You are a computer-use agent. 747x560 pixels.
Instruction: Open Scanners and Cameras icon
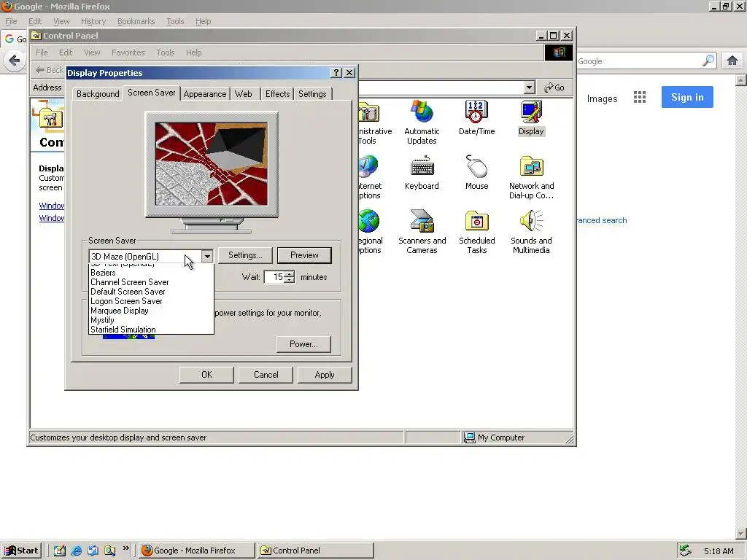[x=422, y=232]
